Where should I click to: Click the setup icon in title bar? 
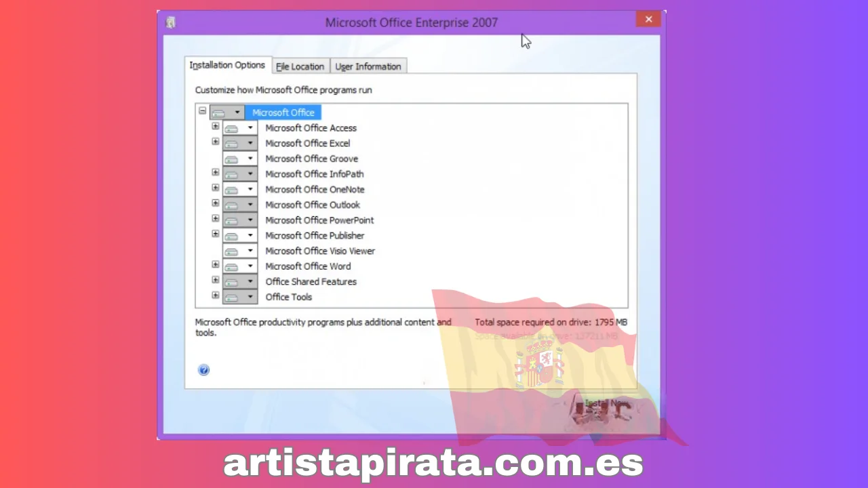tap(171, 22)
